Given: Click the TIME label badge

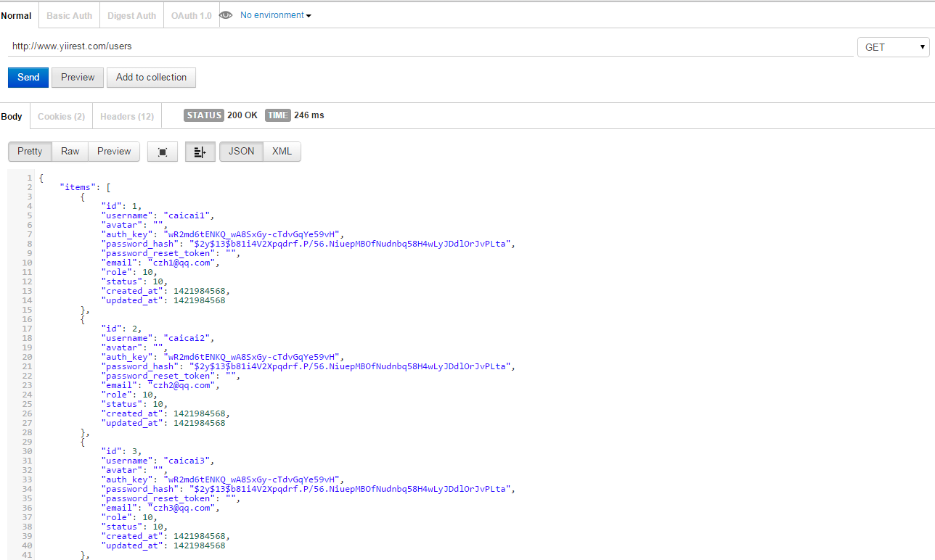Looking at the screenshot, I should (278, 115).
